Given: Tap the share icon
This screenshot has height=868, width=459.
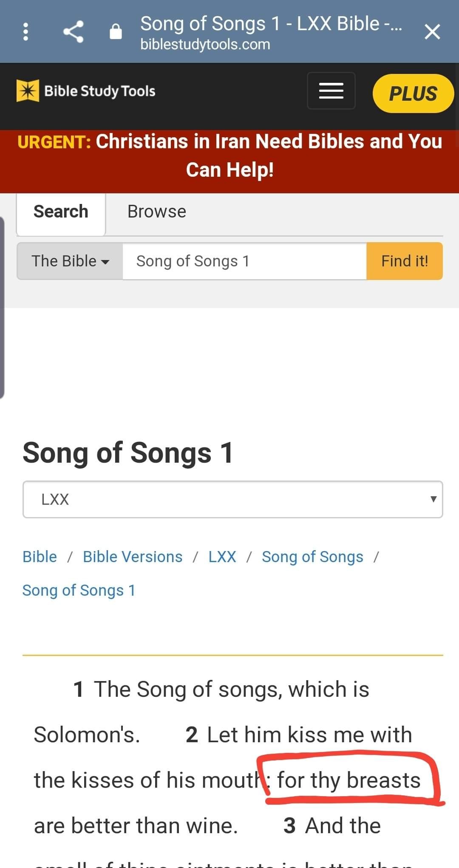Looking at the screenshot, I should 74,32.
